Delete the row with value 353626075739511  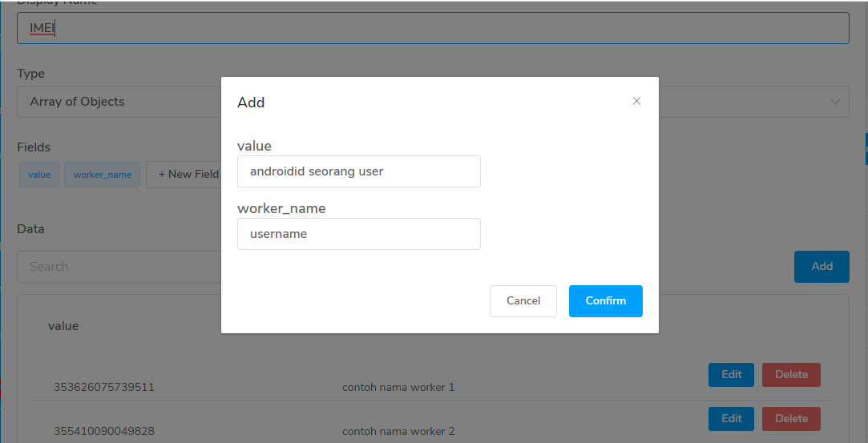click(x=791, y=375)
